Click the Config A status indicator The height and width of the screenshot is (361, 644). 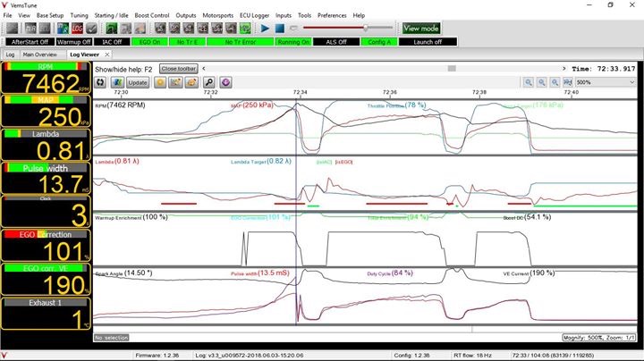coord(379,42)
